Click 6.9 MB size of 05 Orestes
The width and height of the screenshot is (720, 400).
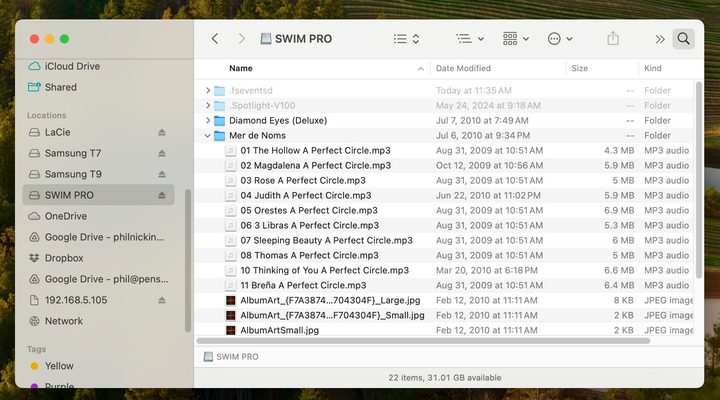(x=619, y=211)
